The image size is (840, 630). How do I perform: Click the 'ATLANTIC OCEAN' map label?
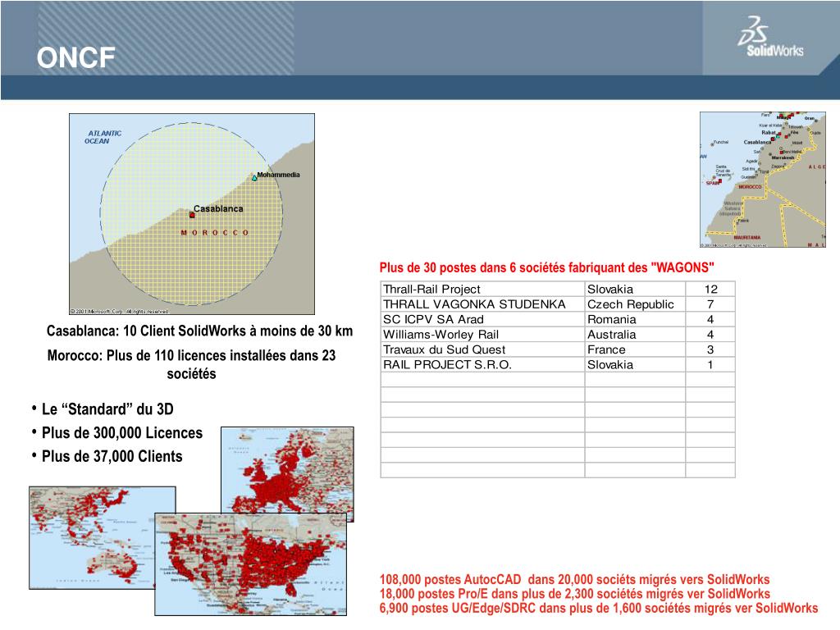(103, 137)
